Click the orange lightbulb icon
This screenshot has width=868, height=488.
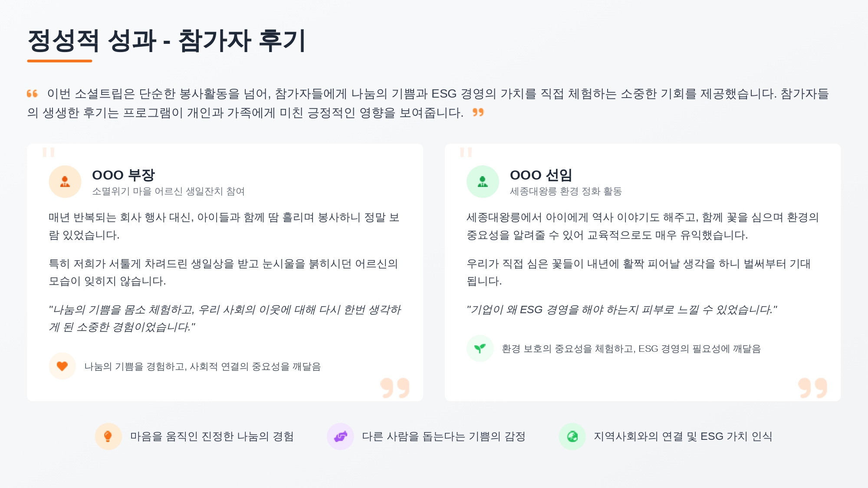(108, 436)
